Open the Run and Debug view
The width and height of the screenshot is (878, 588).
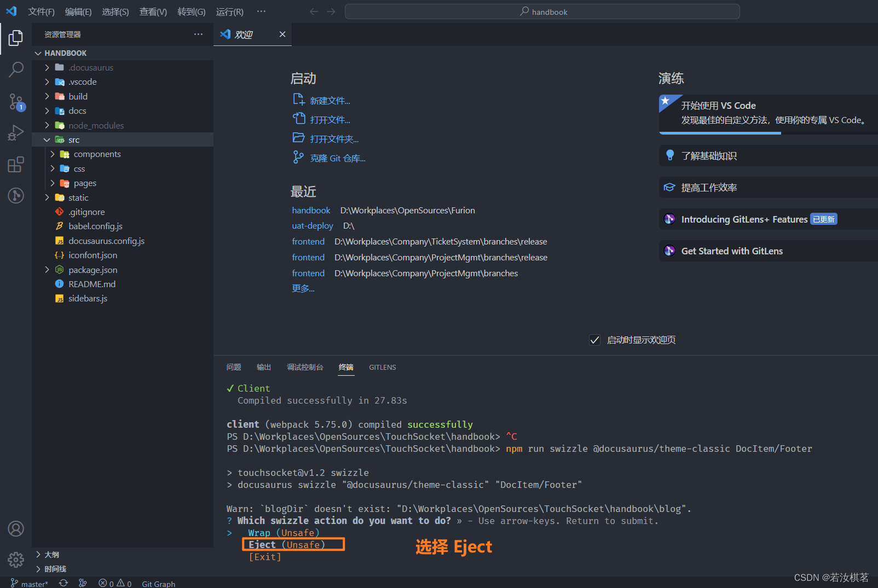(15, 132)
